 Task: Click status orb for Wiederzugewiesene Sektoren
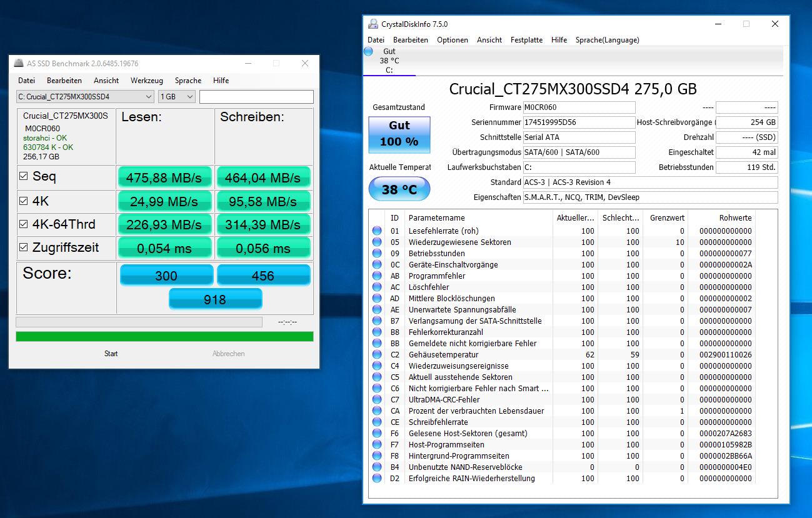[377, 242]
